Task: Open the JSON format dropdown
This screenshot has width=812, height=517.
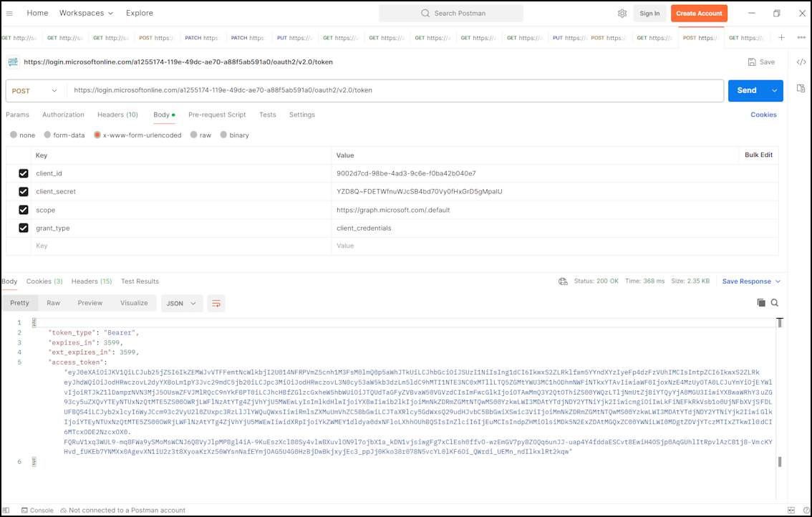Action: pos(181,304)
